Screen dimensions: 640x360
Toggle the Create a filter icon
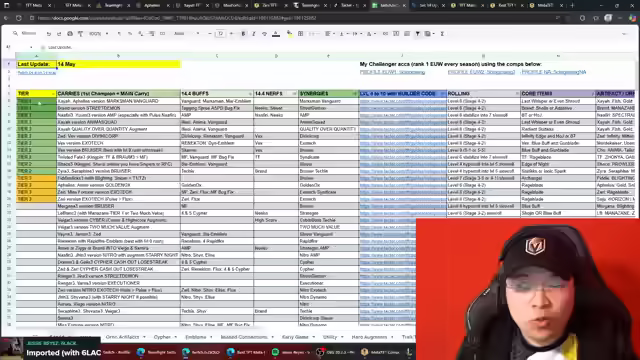point(418,34)
